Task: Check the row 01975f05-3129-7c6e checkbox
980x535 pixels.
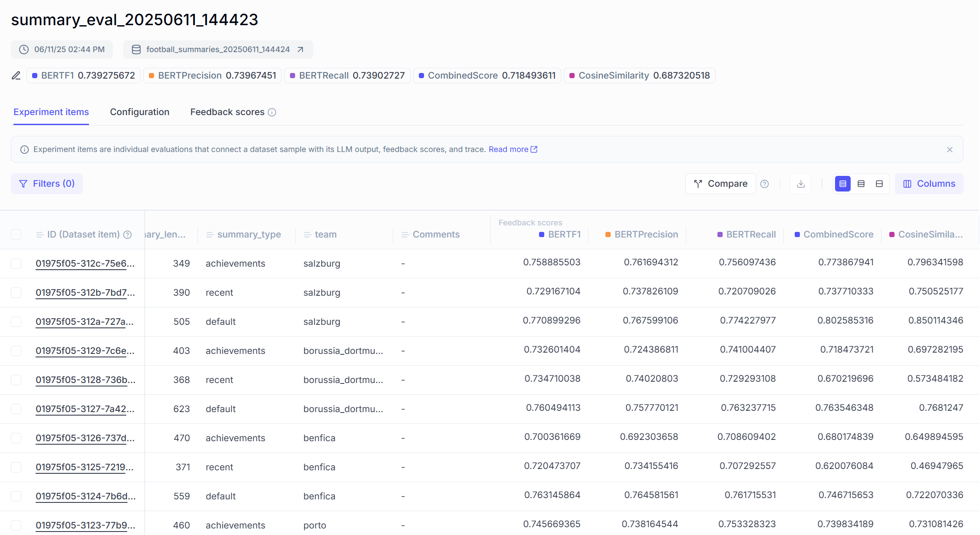Action: 16,351
